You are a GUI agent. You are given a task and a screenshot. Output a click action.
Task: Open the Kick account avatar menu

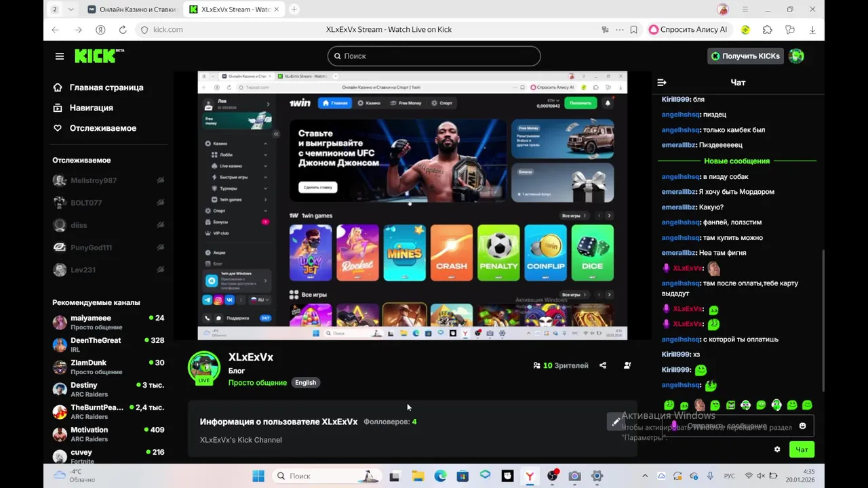796,56
